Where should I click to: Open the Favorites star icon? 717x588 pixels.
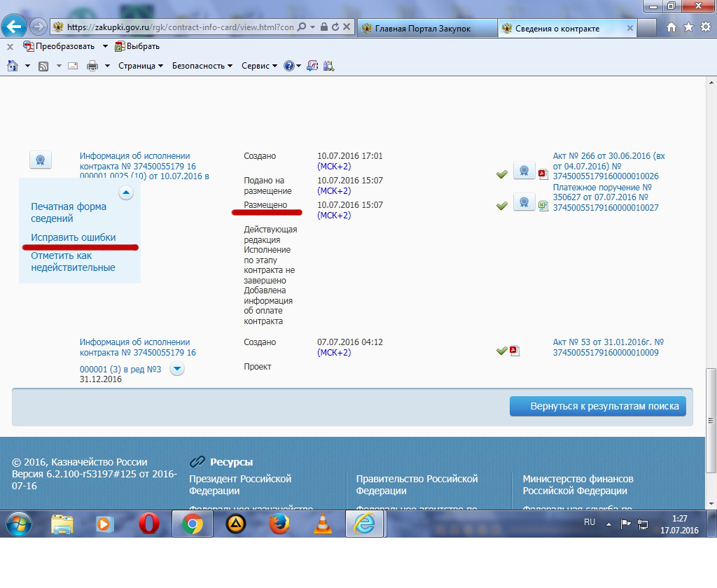688,27
